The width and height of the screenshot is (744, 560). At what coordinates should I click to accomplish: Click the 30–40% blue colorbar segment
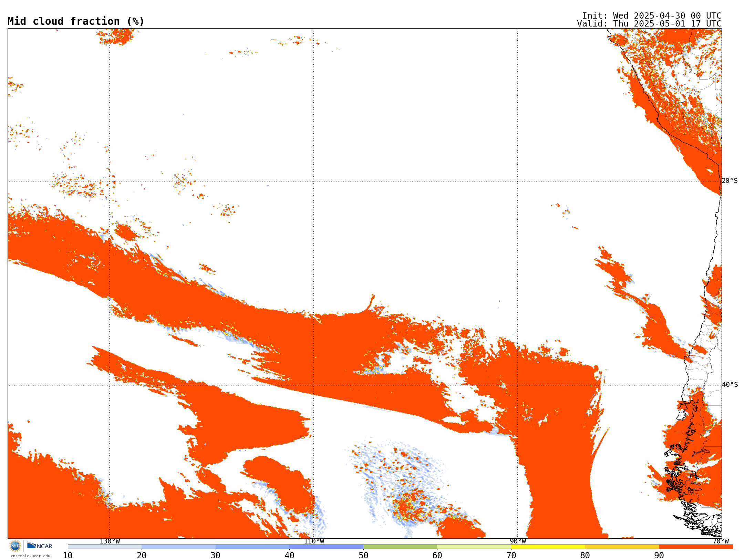pos(252,547)
